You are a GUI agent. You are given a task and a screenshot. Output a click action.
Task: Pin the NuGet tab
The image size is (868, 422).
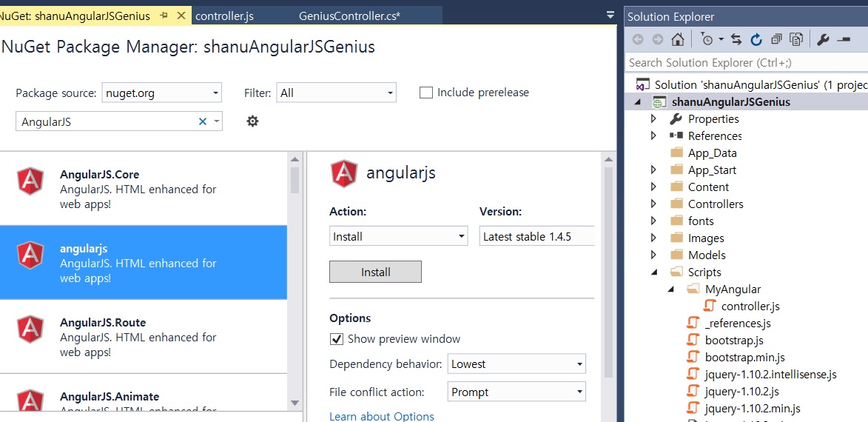tap(164, 16)
